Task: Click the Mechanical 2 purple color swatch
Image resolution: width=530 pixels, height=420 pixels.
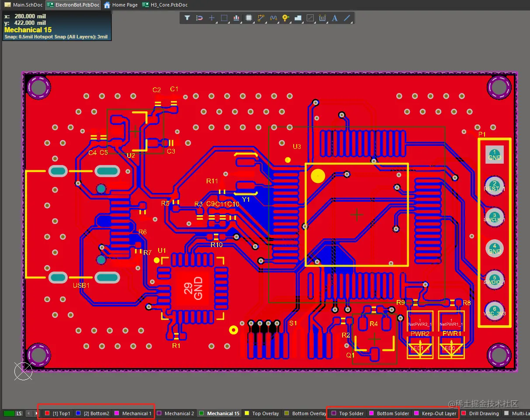Action: (159, 413)
